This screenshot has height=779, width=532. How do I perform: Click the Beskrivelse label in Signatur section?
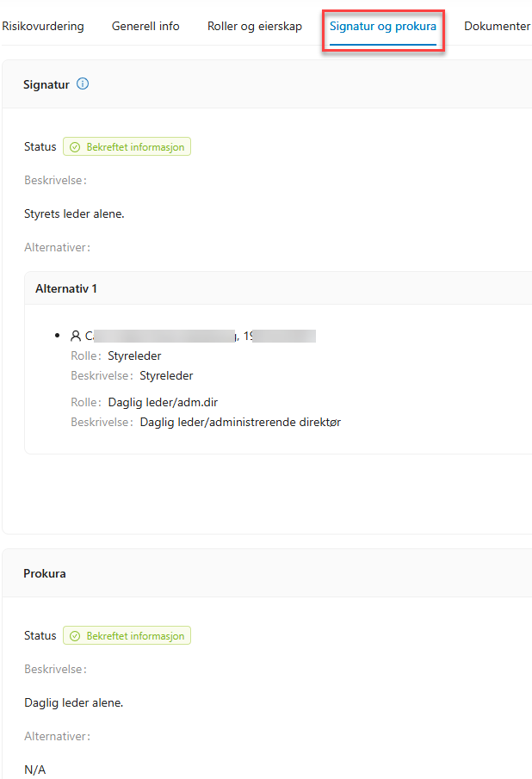[56, 181]
